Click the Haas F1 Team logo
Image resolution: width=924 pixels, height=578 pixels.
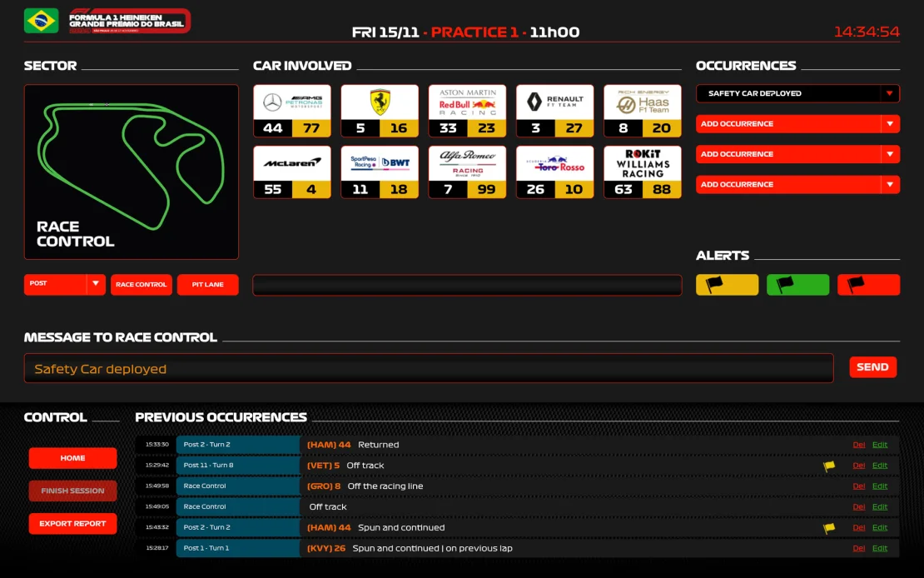[642, 102]
